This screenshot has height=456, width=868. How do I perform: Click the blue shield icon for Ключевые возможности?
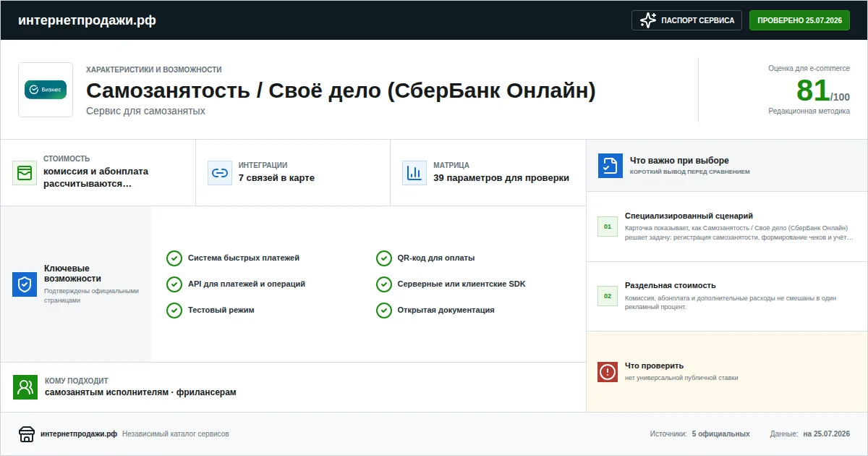pyautogui.click(x=25, y=284)
